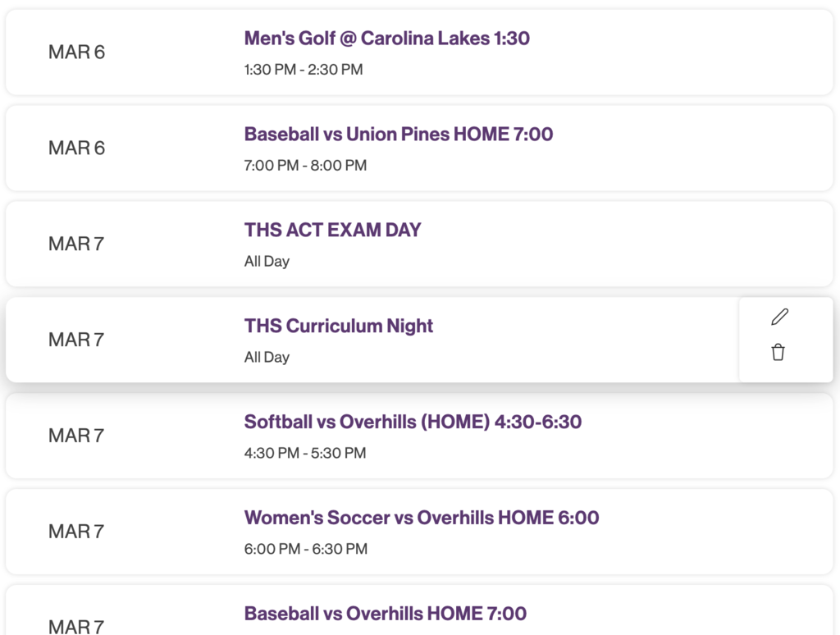The height and width of the screenshot is (635, 840).
Task: Click the MAR 6 date label for Men's Golf
Action: pyautogui.click(x=76, y=52)
